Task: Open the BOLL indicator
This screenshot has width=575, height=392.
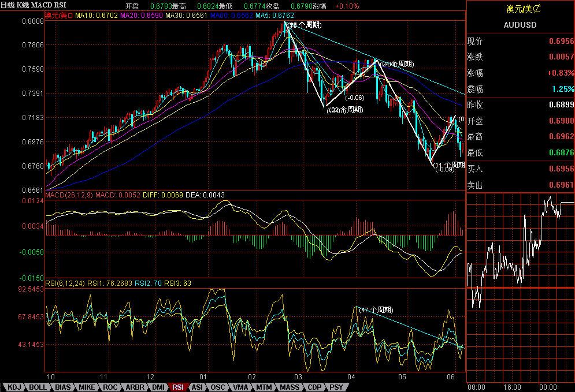Action: click(x=38, y=387)
